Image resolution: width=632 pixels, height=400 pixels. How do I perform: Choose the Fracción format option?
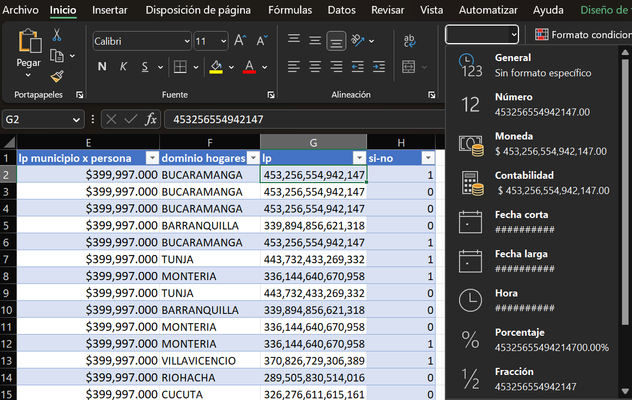(x=532, y=379)
